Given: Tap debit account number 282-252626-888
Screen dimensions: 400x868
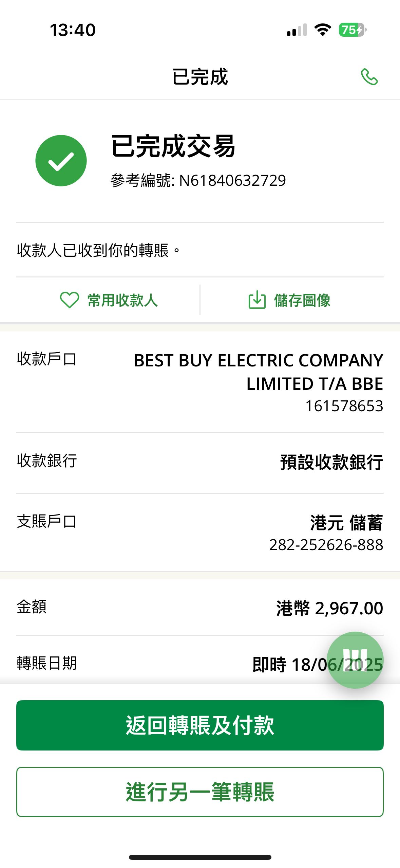Looking at the screenshot, I should pos(326,545).
